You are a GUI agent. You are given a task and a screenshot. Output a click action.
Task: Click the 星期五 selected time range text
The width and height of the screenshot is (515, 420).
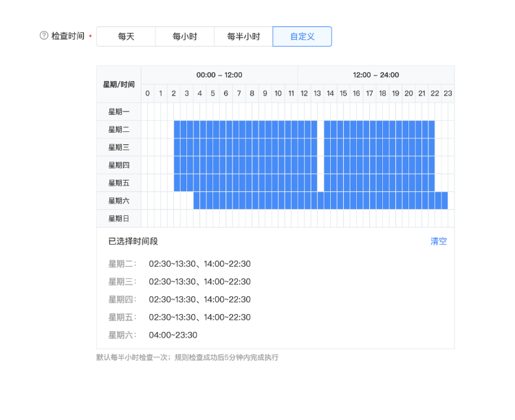click(199, 317)
